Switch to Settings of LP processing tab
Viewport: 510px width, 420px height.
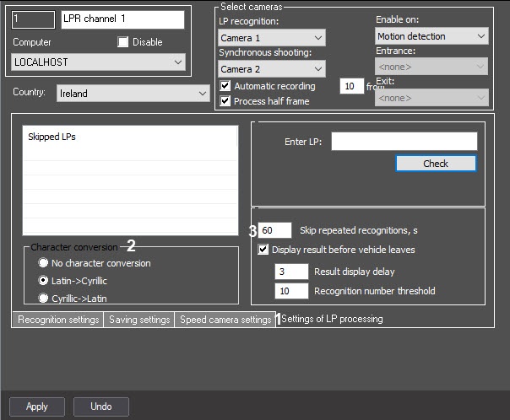[x=332, y=319]
